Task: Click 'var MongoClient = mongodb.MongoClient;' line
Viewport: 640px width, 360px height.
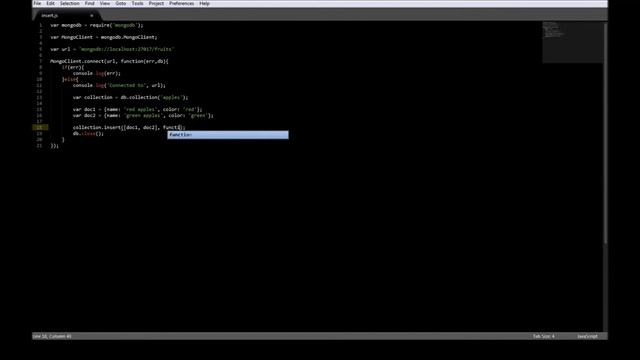Action: click(104, 37)
